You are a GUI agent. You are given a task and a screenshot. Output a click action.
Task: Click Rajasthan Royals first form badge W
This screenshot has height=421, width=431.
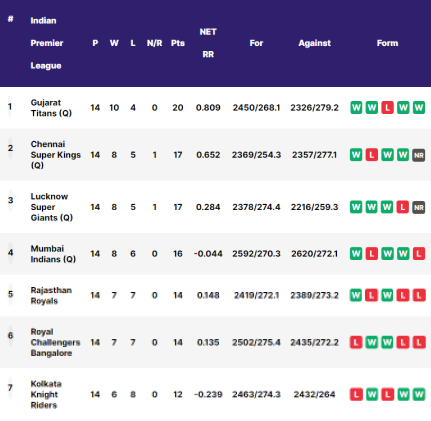click(x=356, y=295)
